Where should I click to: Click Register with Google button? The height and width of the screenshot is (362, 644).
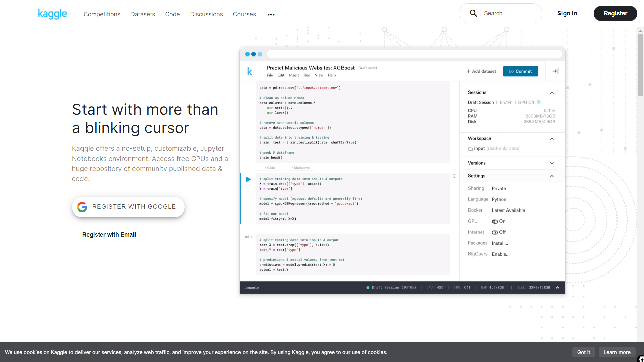click(128, 207)
